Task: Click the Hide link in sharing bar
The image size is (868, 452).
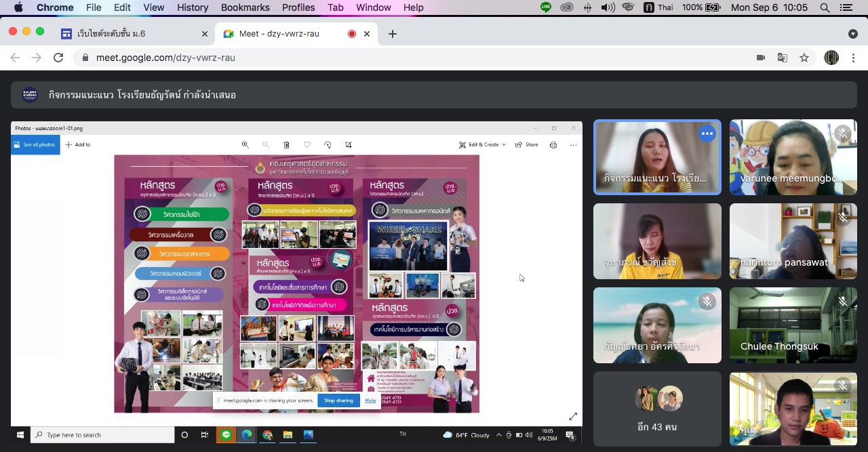Action: [x=370, y=400]
